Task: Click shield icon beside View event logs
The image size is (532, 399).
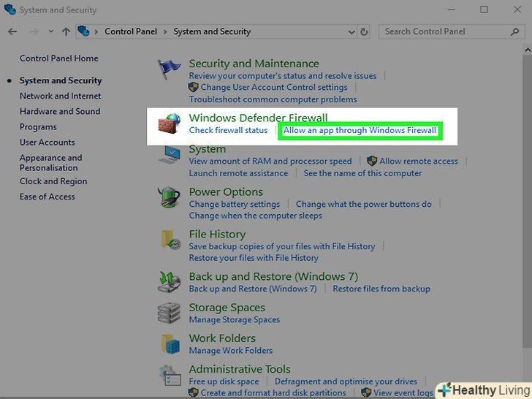Action: click(x=366, y=392)
